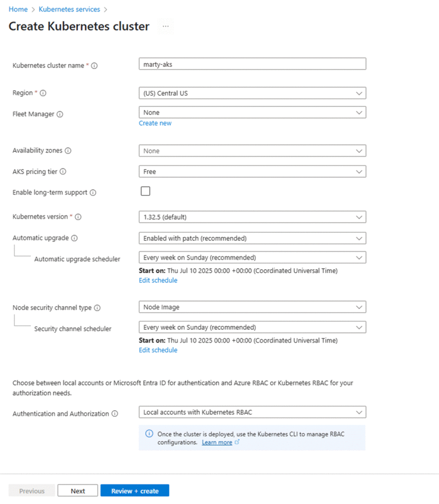Click AKS pricing tier info icon

click(63, 172)
